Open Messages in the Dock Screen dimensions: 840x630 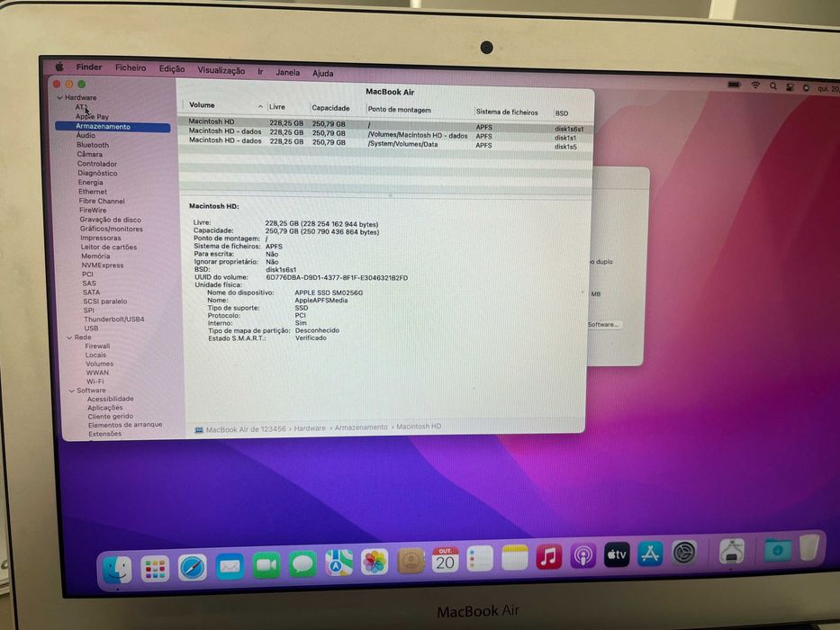tap(303, 564)
